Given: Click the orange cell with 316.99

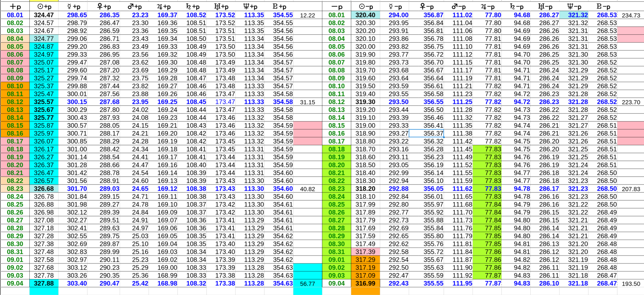Looking at the screenshot, I should click(365, 284).
